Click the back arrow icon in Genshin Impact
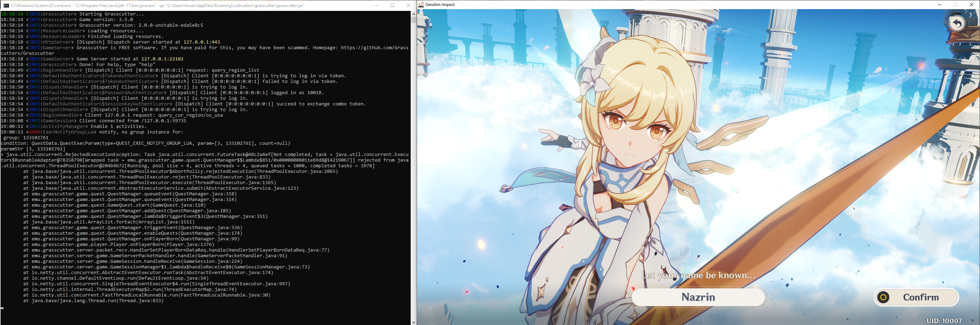This screenshot has width=980, height=325. (x=957, y=23)
